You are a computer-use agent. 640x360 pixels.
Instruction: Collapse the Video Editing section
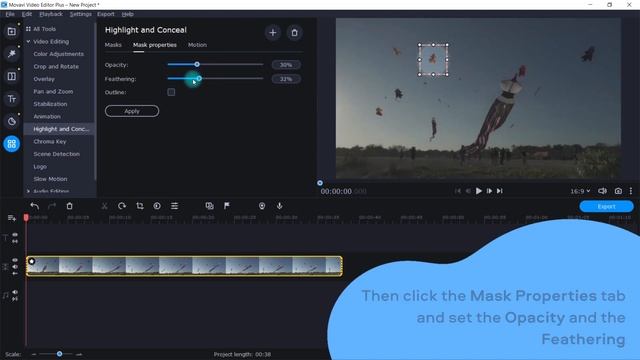(x=28, y=42)
